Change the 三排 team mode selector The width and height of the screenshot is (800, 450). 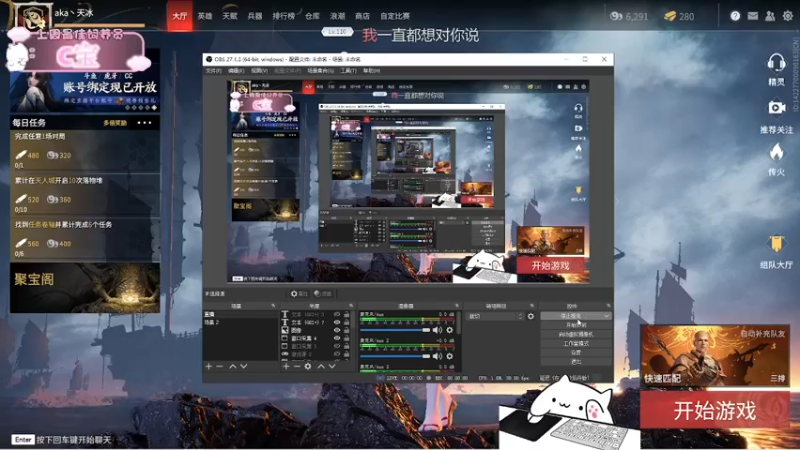tap(778, 379)
